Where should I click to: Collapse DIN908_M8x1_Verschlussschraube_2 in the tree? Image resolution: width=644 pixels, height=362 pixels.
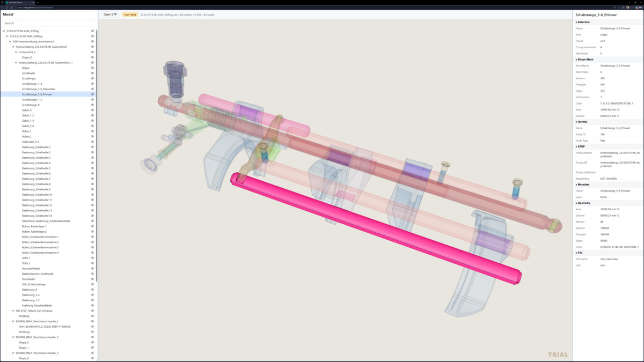(x=13, y=337)
